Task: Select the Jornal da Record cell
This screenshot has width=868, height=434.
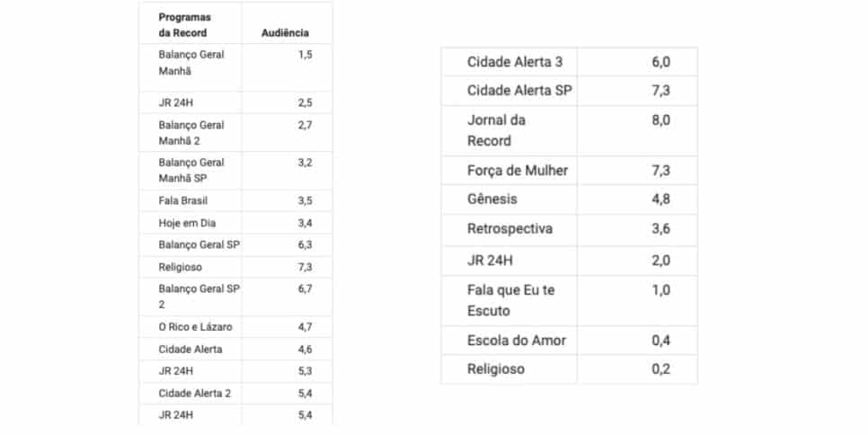Action: 509,130
